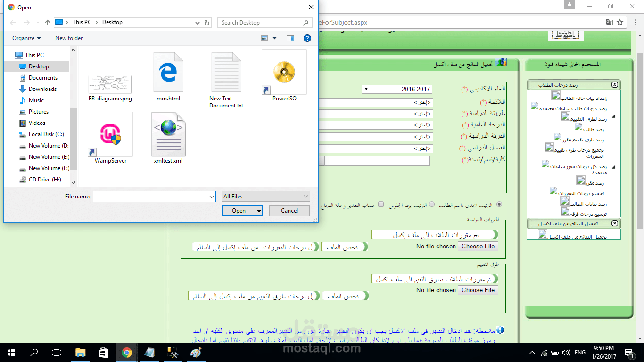Open taskbar search icon
644x362 pixels.
pos(34,352)
